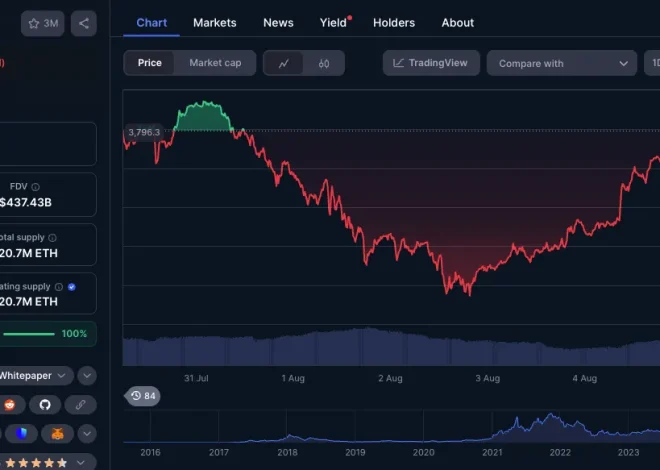Open the About tab
The image size is (660, 470).
458,23
